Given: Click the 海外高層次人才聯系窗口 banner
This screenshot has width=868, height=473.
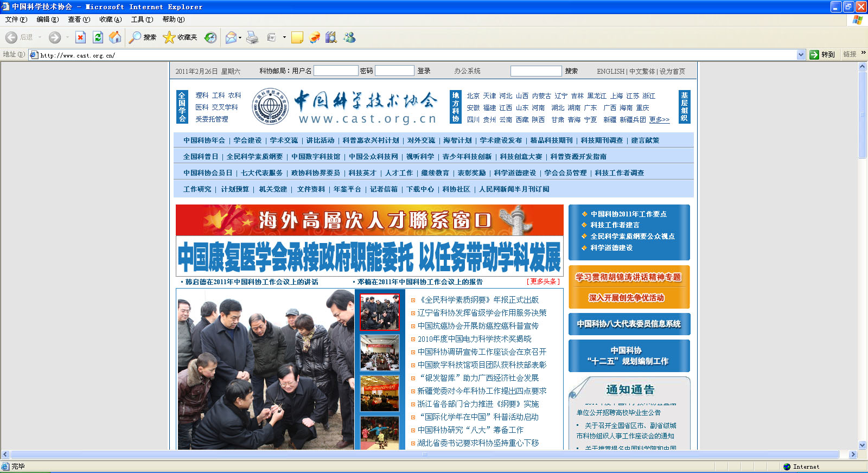Looking at the screenshot, I should [369, 220].
